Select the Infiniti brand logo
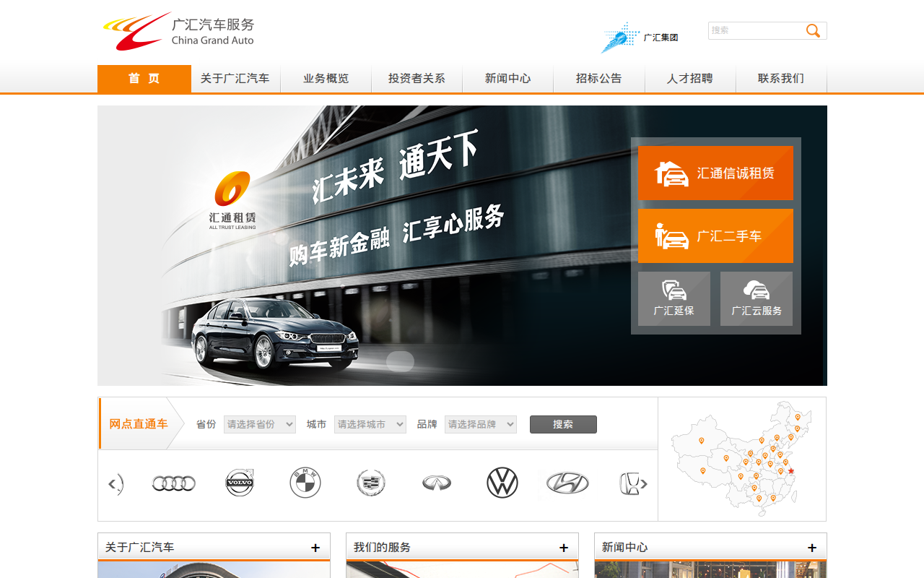The image size is (924, 578). coord(437,483)
